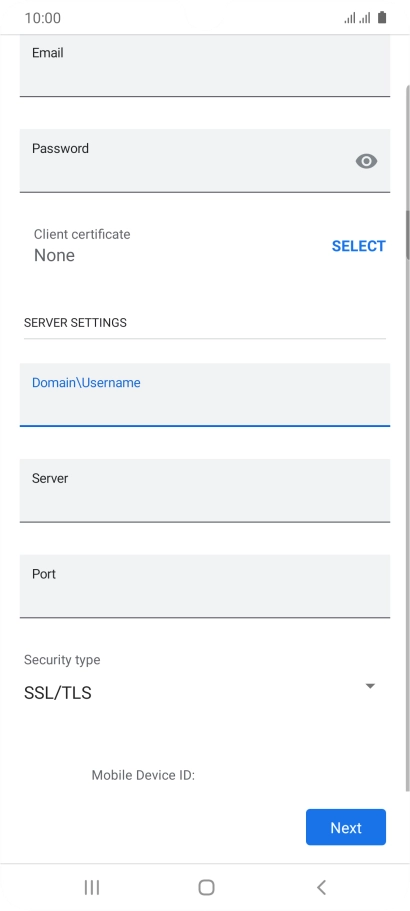Tap the Client certificate None value
410x911 pixels.
[x=55, y=256]
